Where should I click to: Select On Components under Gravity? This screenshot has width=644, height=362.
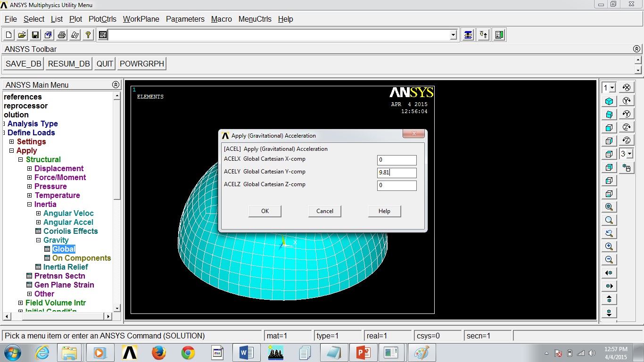82,258
